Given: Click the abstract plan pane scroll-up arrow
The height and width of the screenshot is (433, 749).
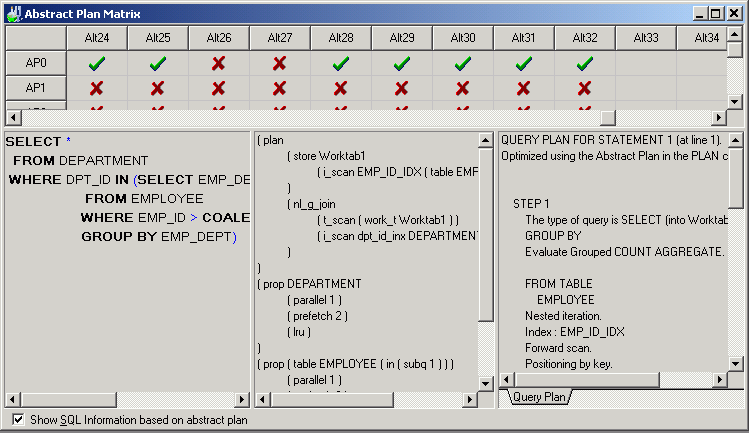Looking at the screenshot, I should point(485,141).
